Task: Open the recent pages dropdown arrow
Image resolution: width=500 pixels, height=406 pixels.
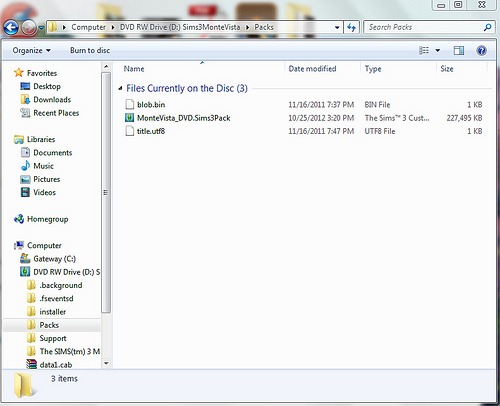Action: [x=41, y=28]
